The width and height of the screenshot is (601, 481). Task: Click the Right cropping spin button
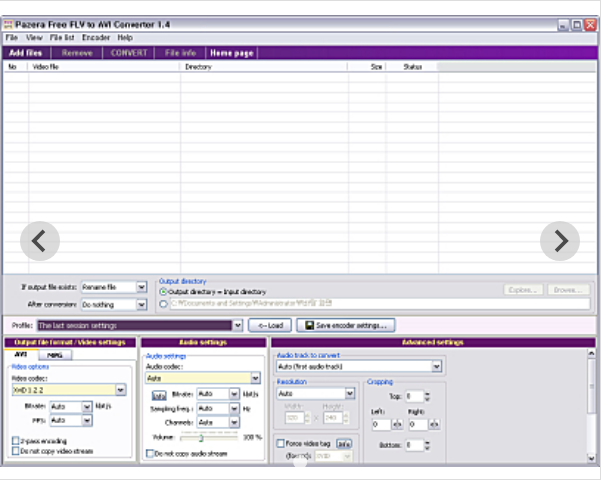(x=434, y=424)
